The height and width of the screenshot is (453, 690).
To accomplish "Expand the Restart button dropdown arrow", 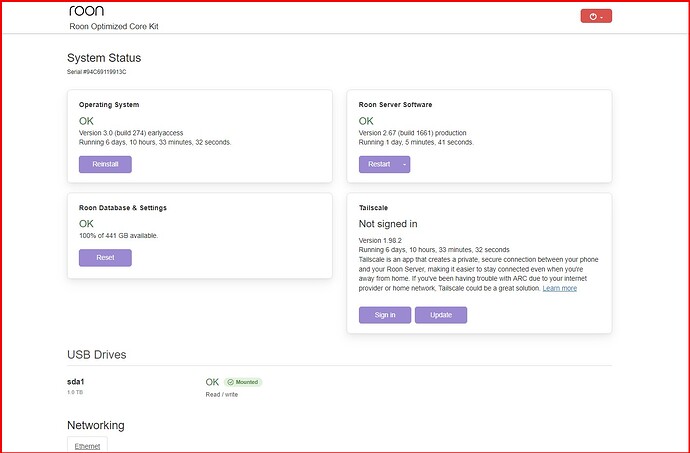I will click(x=404, y=164).
